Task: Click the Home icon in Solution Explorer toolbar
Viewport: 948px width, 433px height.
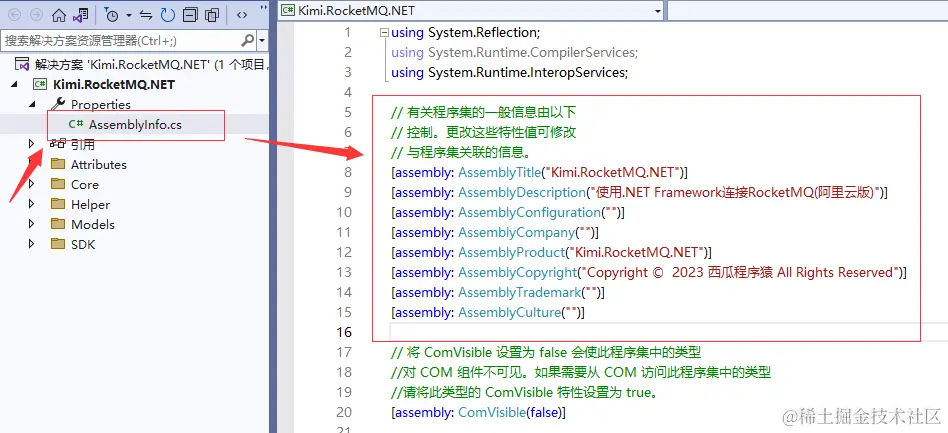Action: (x=59, y=16)
